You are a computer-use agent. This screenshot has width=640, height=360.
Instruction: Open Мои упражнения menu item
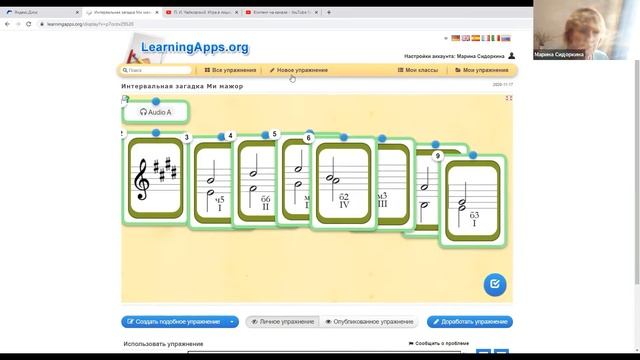pos(482,70)
